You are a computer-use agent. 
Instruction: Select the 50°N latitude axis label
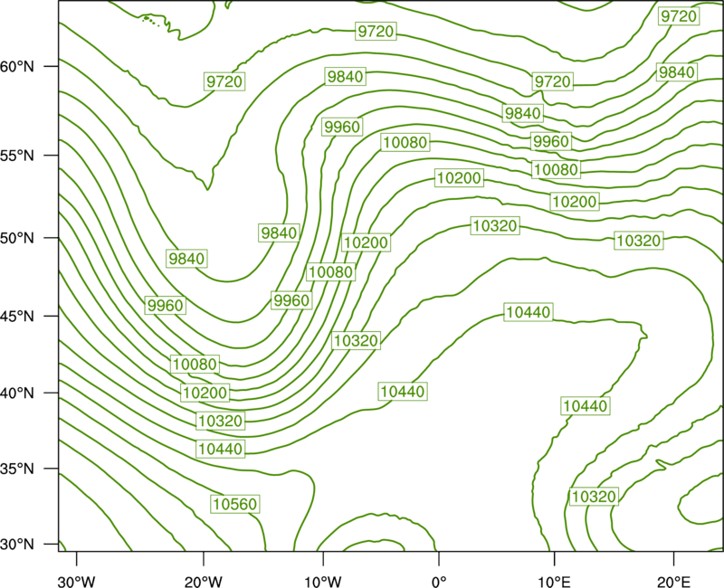point(17,238)
